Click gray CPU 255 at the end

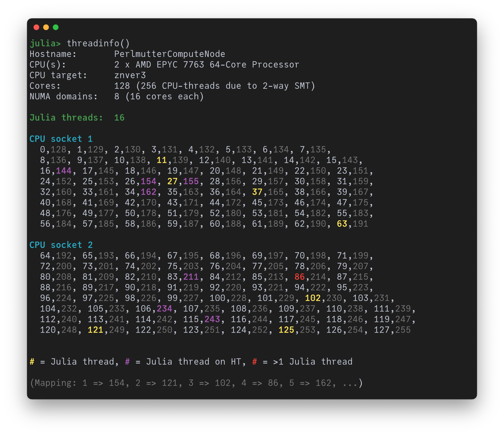coord(403,330)
